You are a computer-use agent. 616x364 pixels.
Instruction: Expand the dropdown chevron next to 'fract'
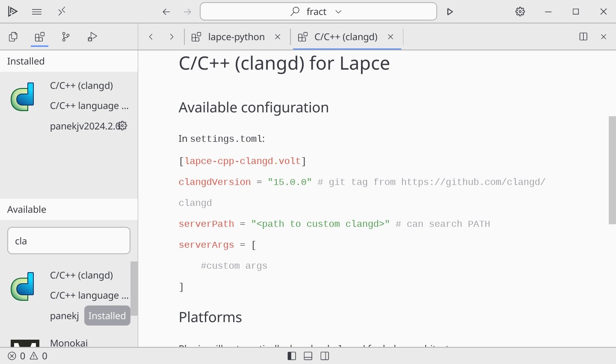[338, 12]
